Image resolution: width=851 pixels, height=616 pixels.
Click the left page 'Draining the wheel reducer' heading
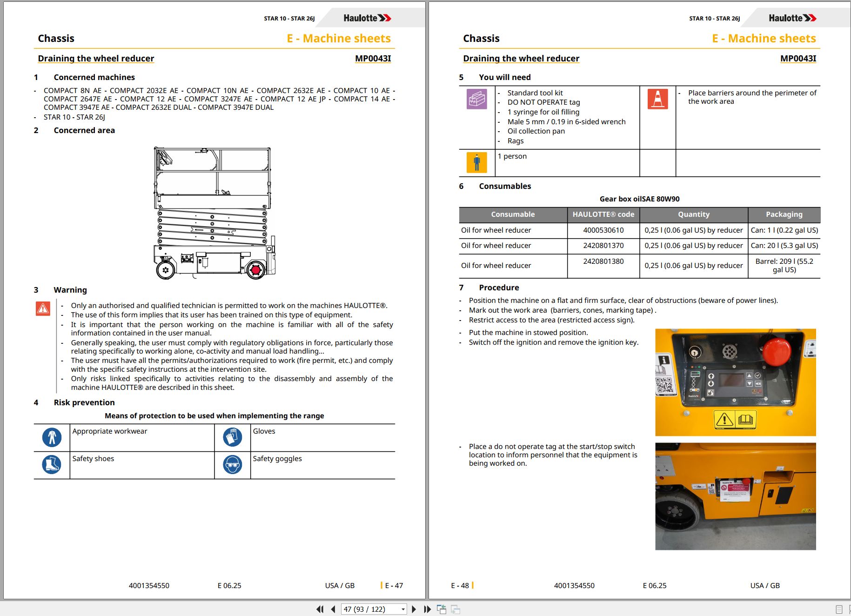tap(96, 58)
